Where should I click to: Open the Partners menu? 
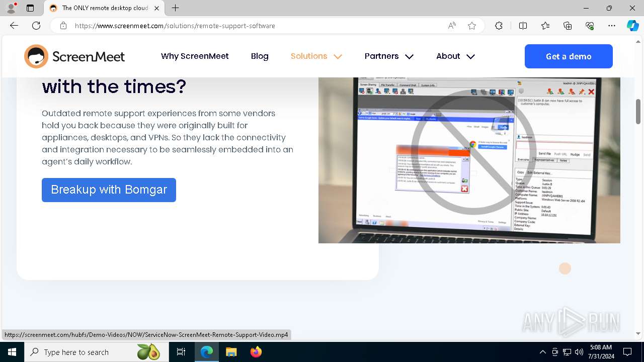pos(381,56)
